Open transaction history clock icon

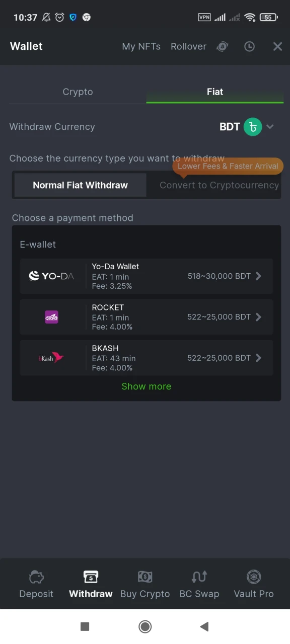tap(249, 46)
